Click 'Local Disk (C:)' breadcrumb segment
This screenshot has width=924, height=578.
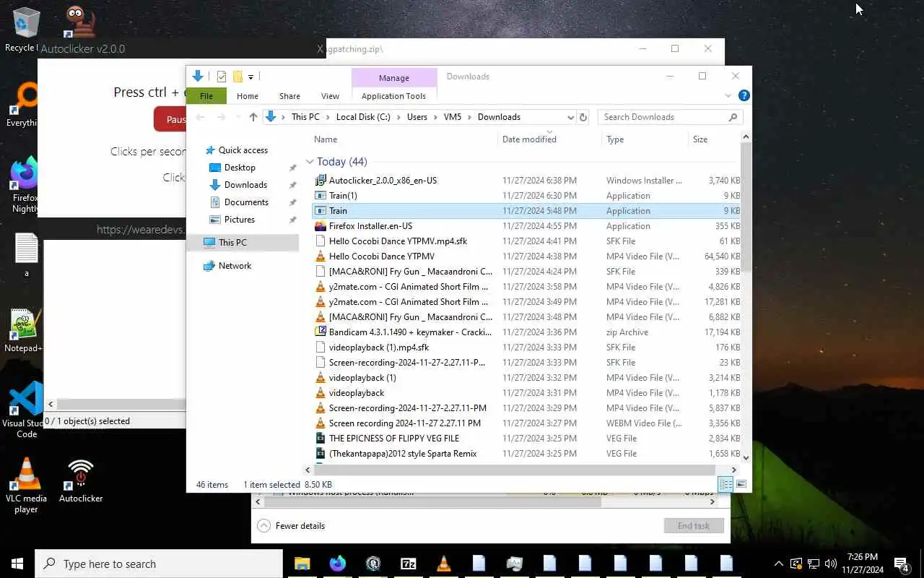tap(363, 117)
